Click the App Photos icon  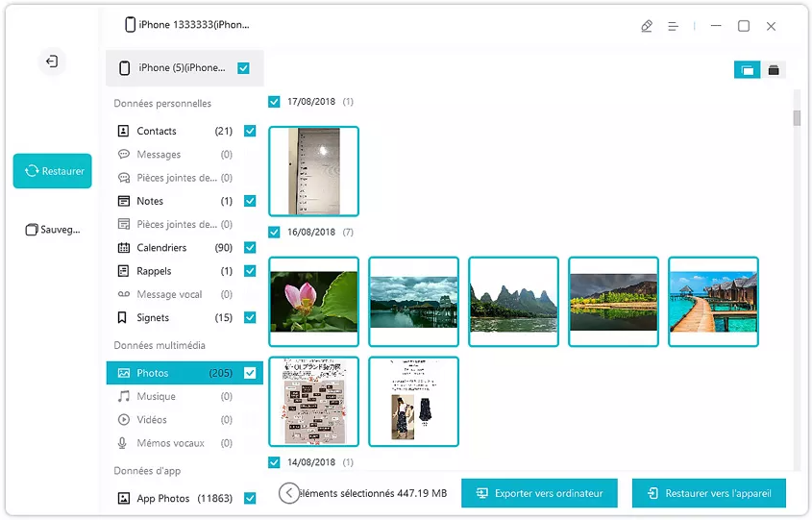[124, 499]
